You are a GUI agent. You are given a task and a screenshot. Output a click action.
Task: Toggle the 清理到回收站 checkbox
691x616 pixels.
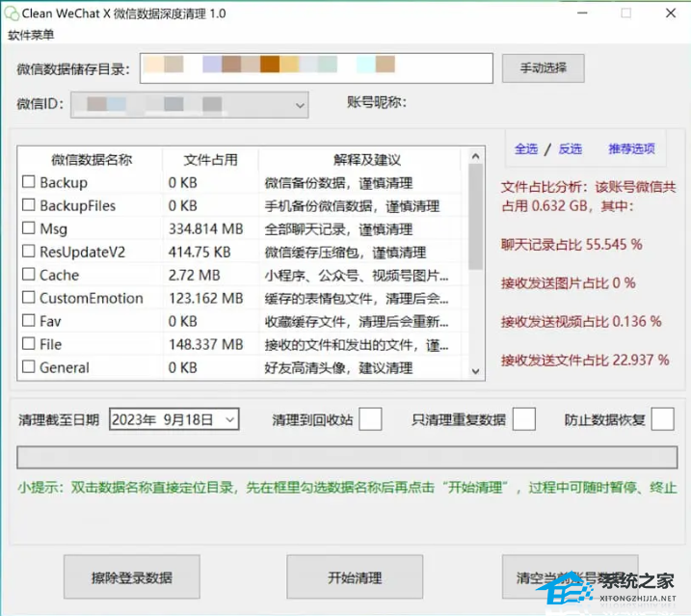click(x=370, y=419)
